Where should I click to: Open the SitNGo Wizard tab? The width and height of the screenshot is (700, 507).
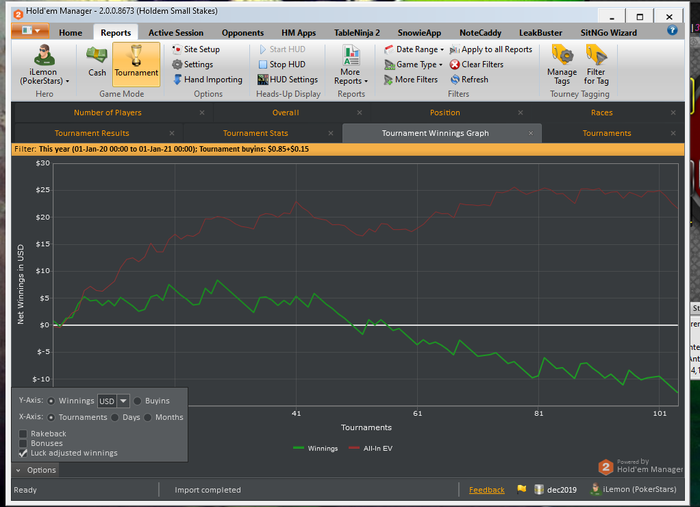click(x=608, y=33)
